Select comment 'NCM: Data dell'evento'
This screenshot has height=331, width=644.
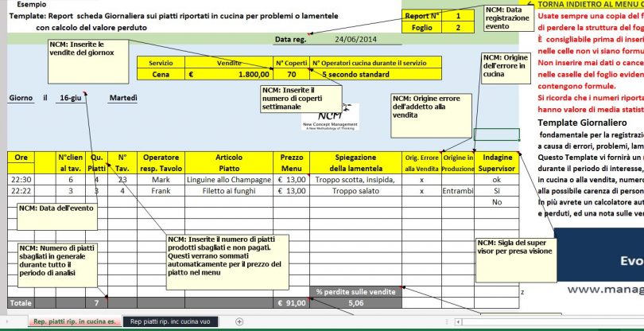pyautogui.click(x=57, y=216)
